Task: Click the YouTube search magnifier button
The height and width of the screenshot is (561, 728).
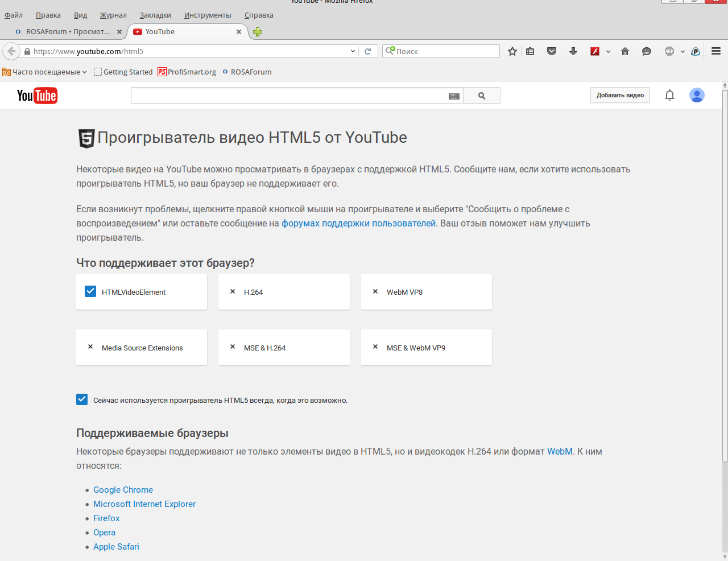Action: 482,96
